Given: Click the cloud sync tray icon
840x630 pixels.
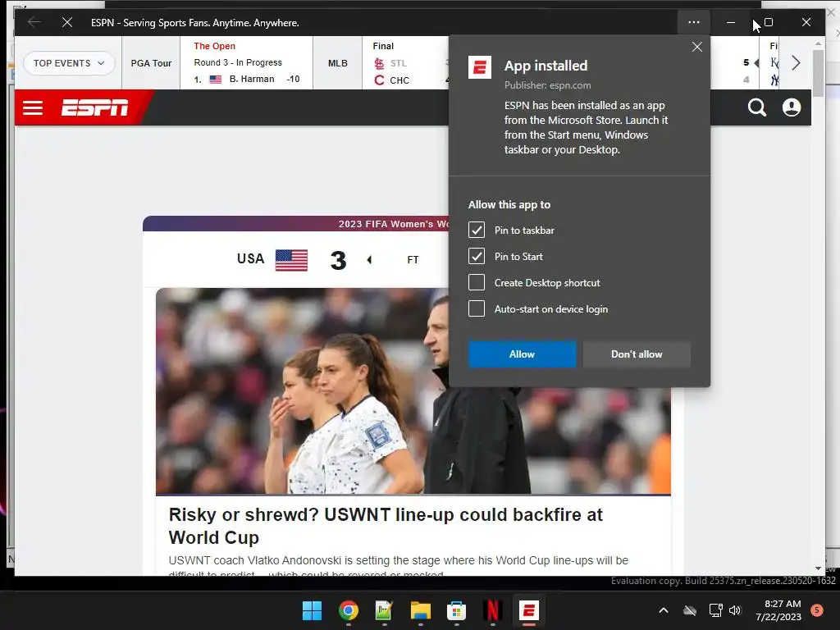Looking at the screenshot, I should point(690,610).
